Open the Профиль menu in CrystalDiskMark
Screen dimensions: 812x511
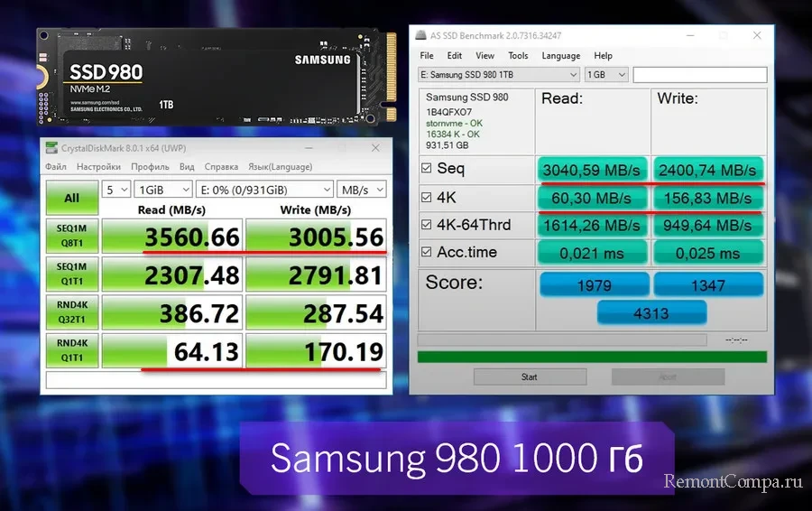(x=150, y=167)
